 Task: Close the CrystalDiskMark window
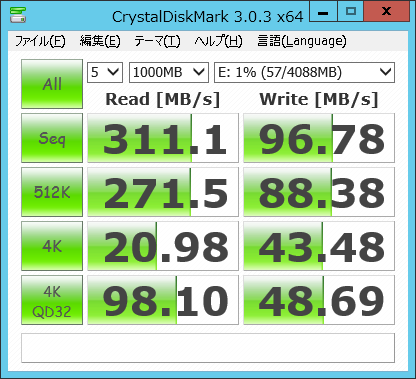387,12
